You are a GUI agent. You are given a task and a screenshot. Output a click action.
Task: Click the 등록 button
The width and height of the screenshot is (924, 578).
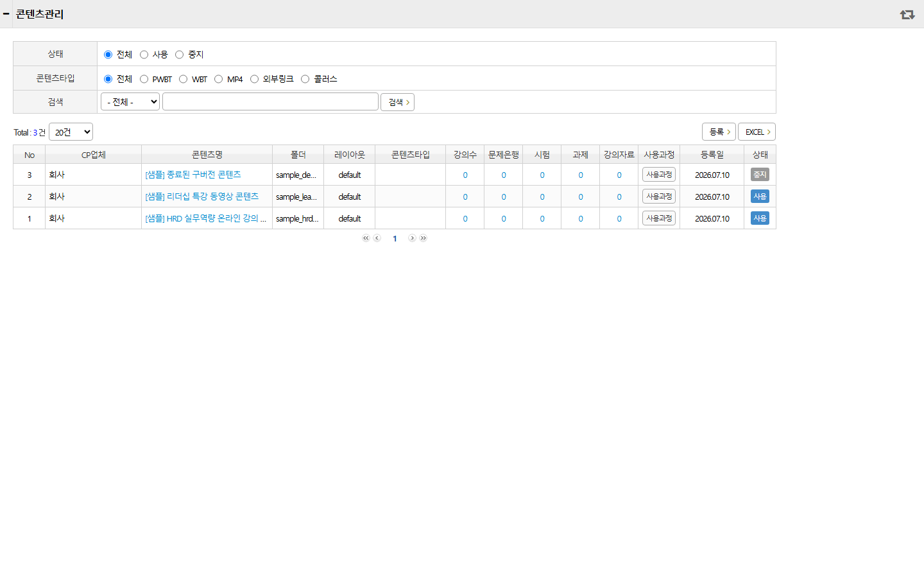(719, 132)
